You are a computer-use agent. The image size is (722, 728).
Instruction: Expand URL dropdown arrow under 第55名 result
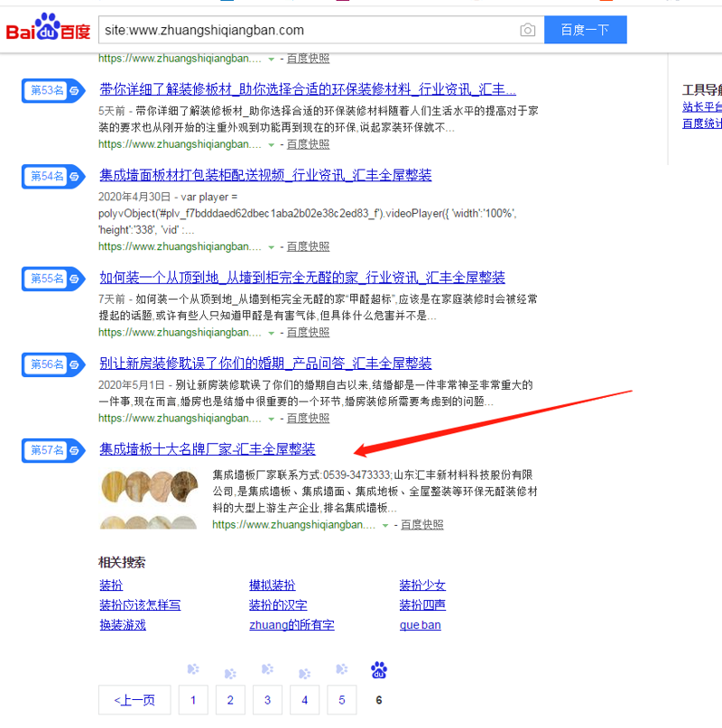[272, 333]
